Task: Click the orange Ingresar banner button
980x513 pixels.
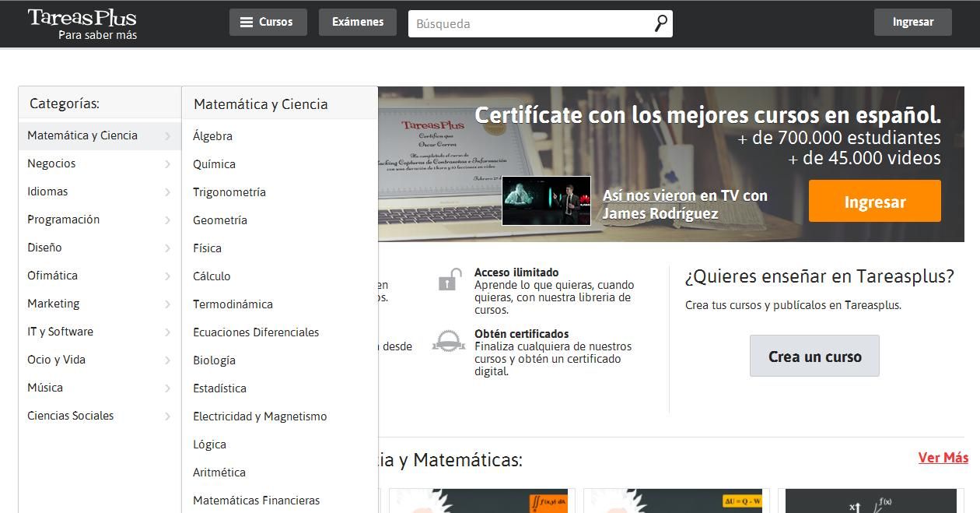Action: [x=874, y=202]
